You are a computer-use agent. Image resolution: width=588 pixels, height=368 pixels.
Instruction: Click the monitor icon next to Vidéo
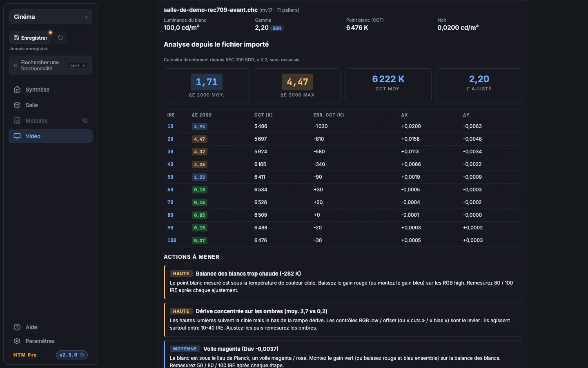pos(17,136)
